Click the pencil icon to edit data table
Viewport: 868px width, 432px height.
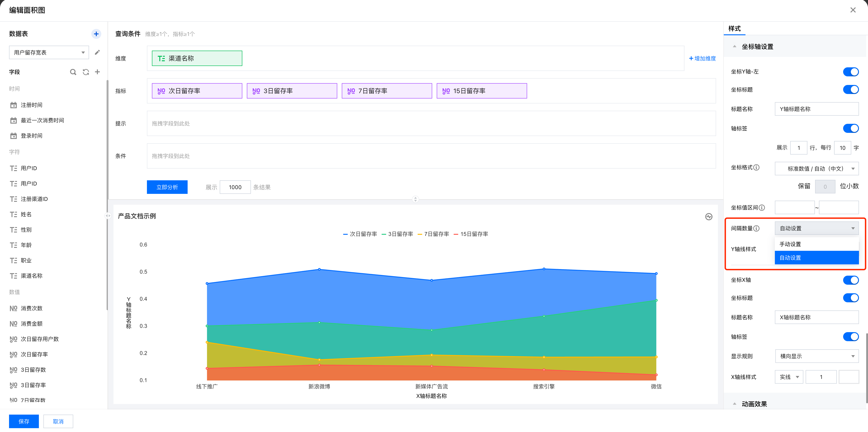(x=97, y=52)
